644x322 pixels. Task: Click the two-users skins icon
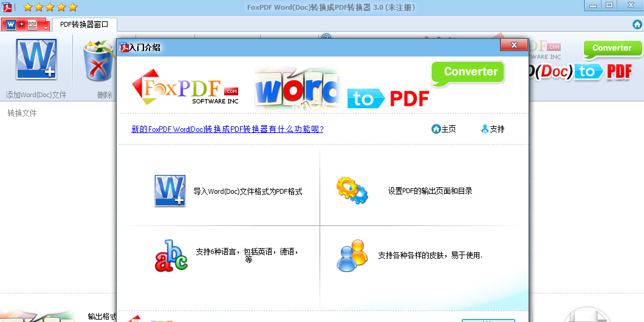(352, 255)
